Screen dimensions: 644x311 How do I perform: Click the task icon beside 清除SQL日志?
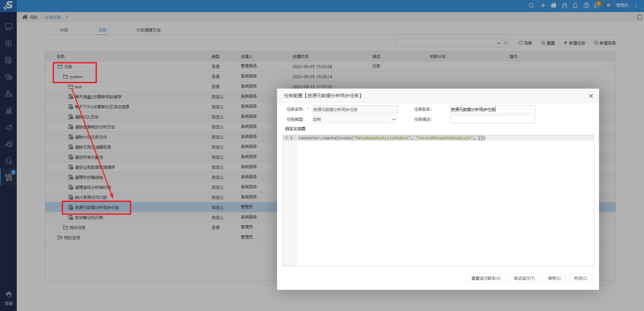click(71, 117)
